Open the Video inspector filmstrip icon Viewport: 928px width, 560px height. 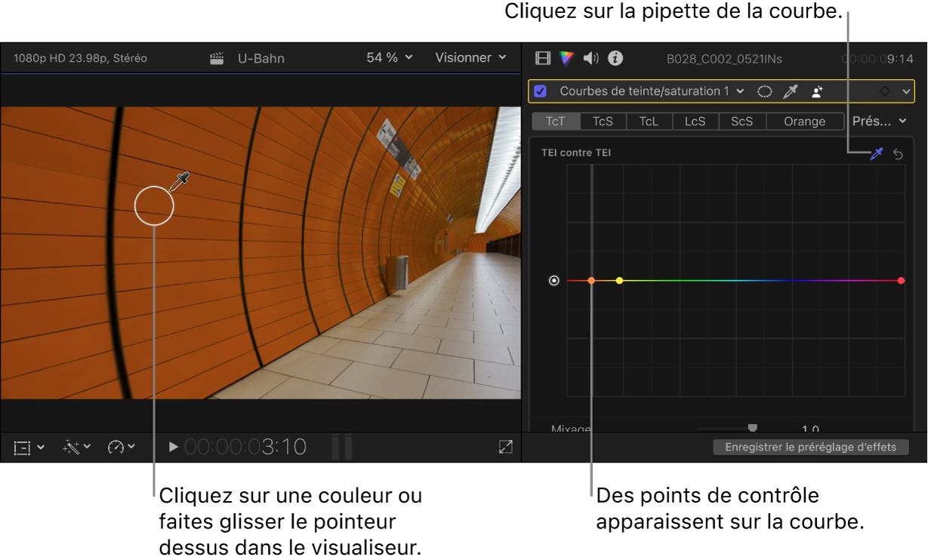[543, 58]
